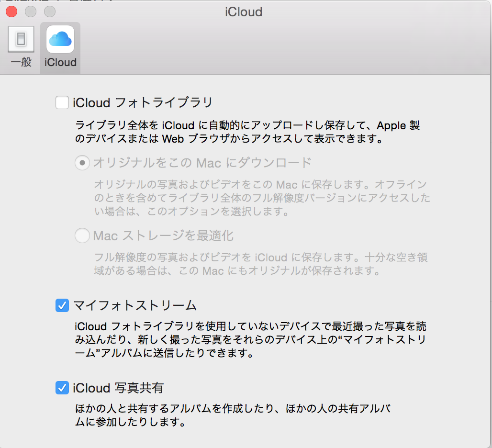This screenshot has width=492, height=448.
Task: Click the iCloud フォトライブラリ description paragraph
Action: click(247, 133)
